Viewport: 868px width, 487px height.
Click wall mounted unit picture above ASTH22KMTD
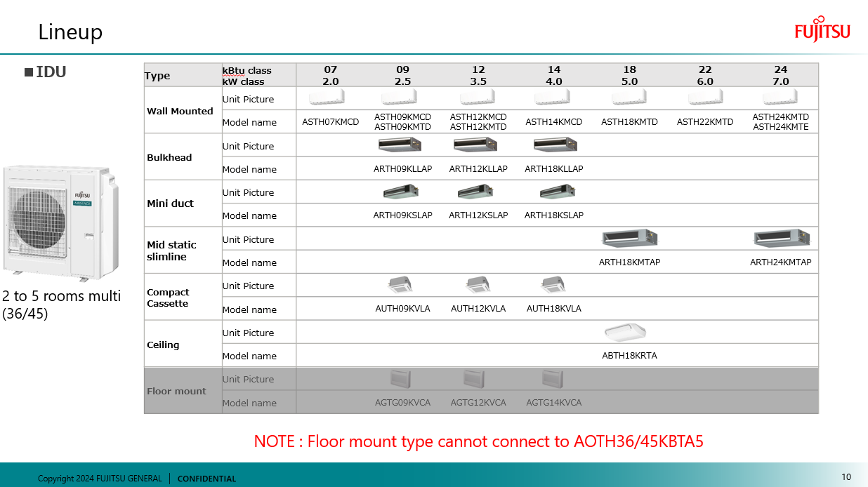click(706, 97)
